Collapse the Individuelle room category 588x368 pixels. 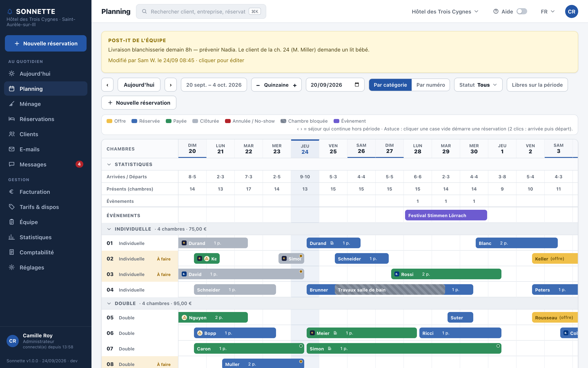pyautogui.click(x=109, y=229)
